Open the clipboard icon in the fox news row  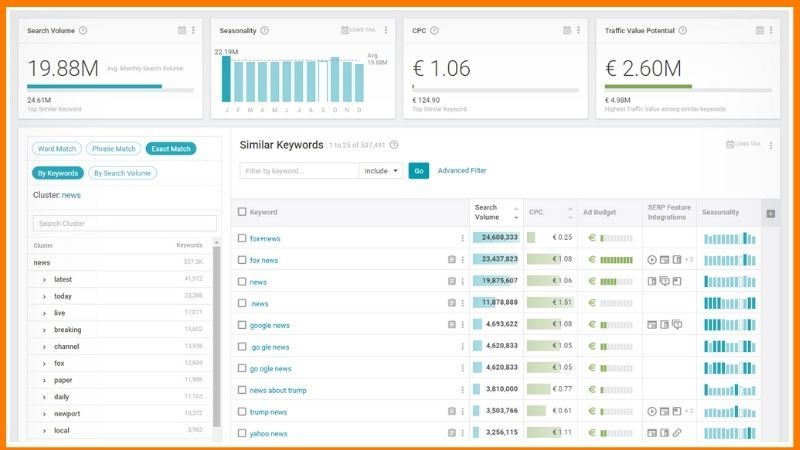(452, 260)
